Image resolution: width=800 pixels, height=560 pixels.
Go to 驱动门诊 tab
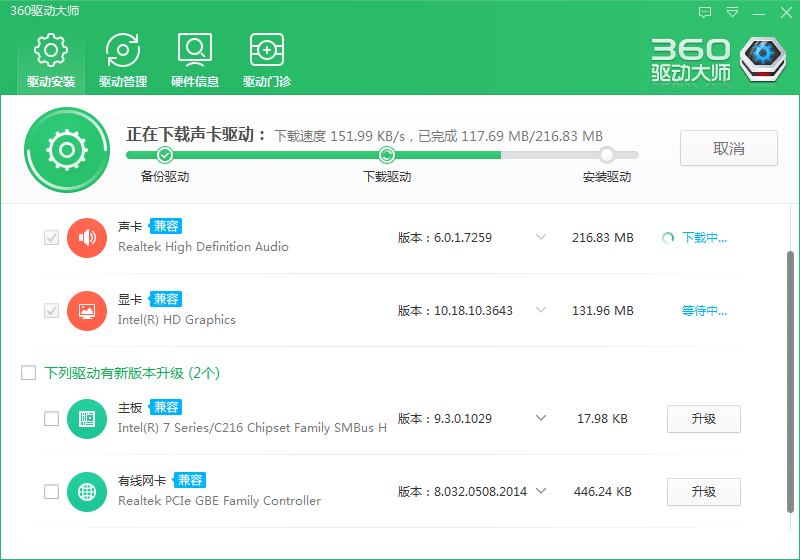pyautogui.click(x=267, y=60)
